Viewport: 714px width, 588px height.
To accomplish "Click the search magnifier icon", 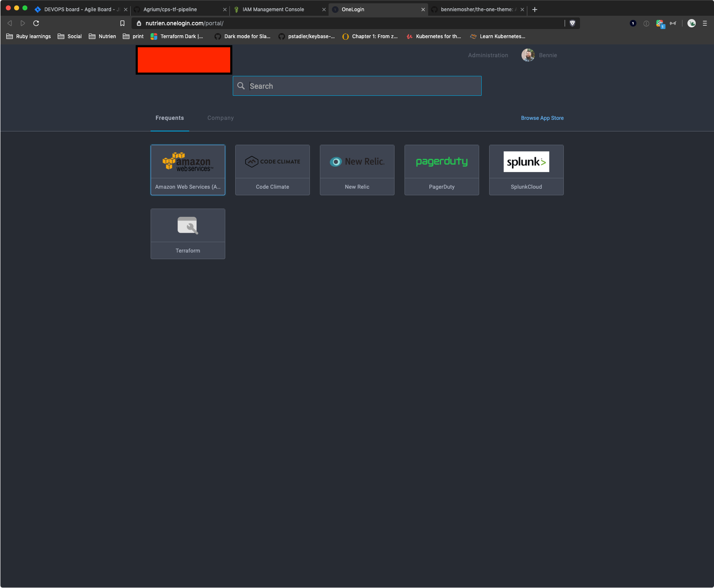I will [241, 86].
